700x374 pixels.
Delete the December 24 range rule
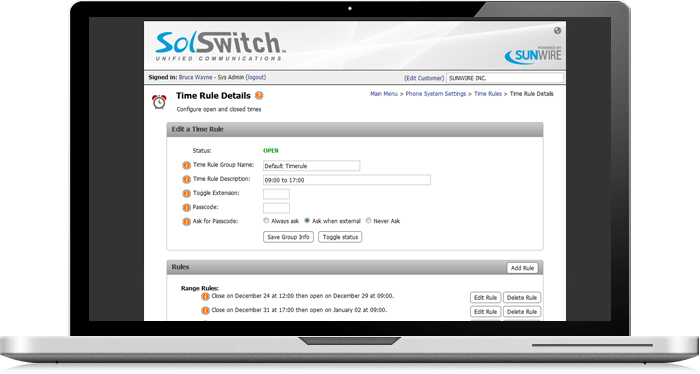(522, 298)
